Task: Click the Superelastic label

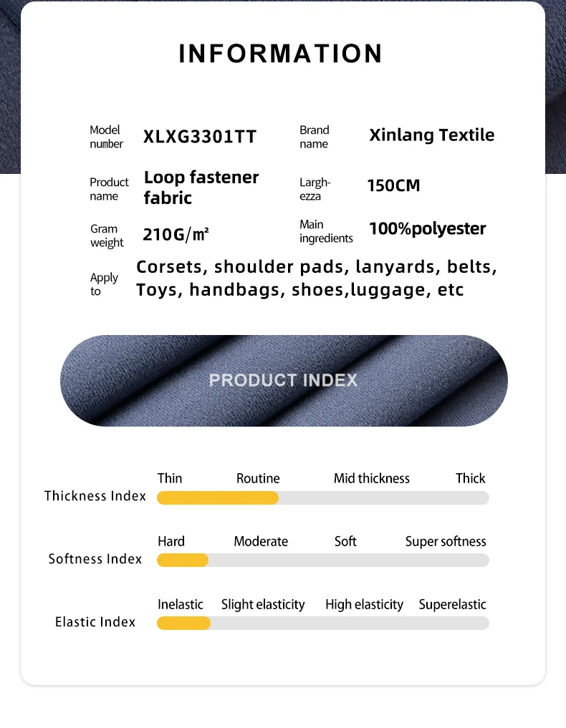Action: [452, 604]
